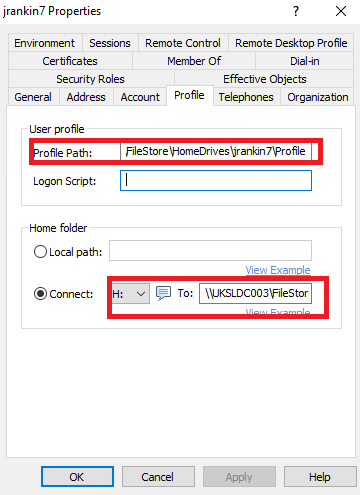Open the Telephones tab
This screenshot has height=495, width=360.
click(246, 97)
